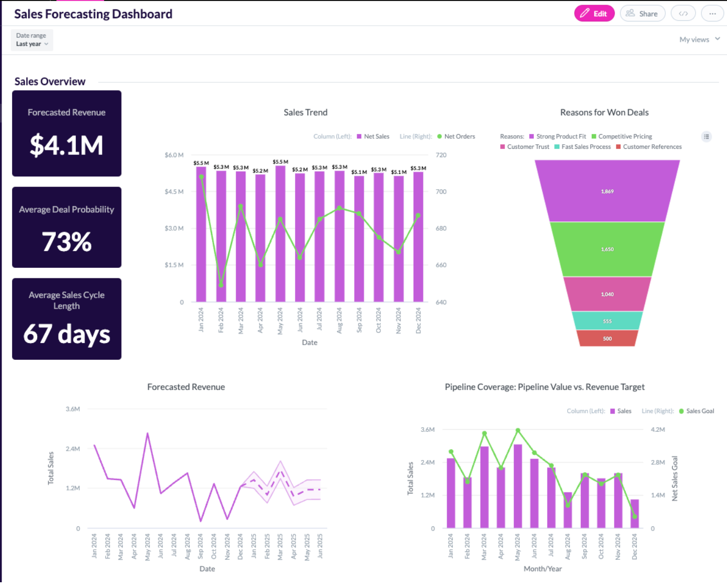Select Strong Product Fit legend swatch
727x588 pixels.
pos(532,137)
